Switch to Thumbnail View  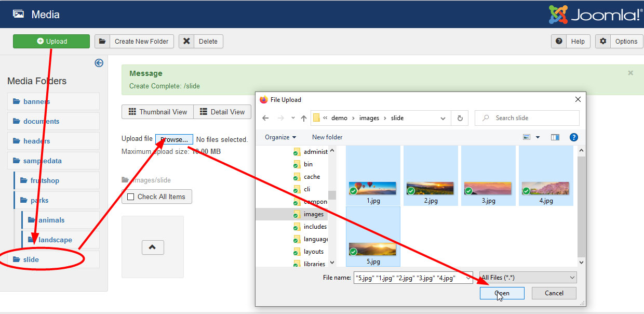click(157, 112)
